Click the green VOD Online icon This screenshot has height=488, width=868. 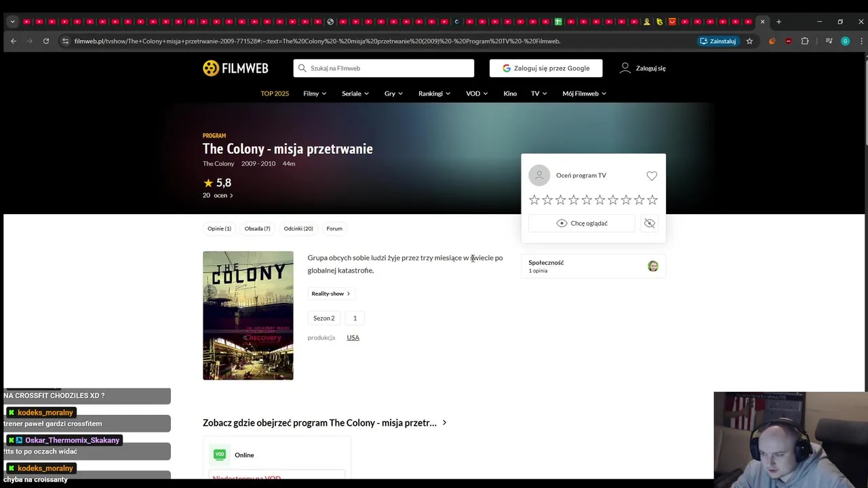tap(219, 455)
